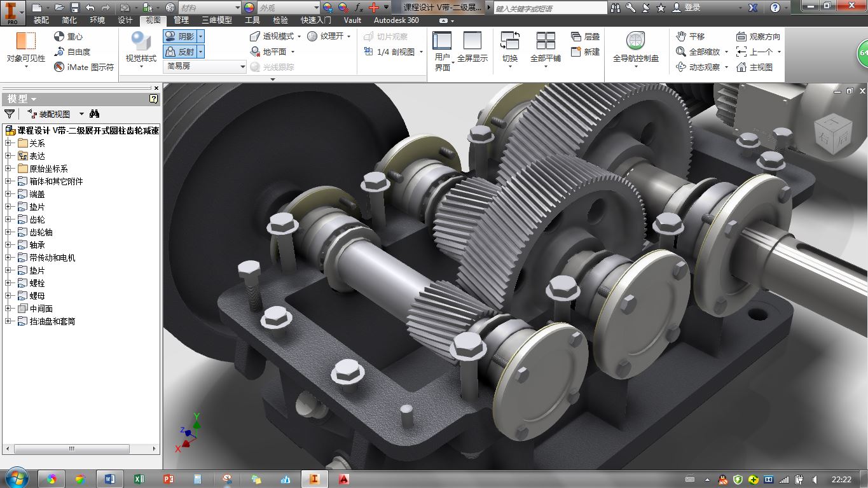868x488 pixels.
Task: Open Word from the taskbar
Action: pyautogui.click(x=109, y=478)
